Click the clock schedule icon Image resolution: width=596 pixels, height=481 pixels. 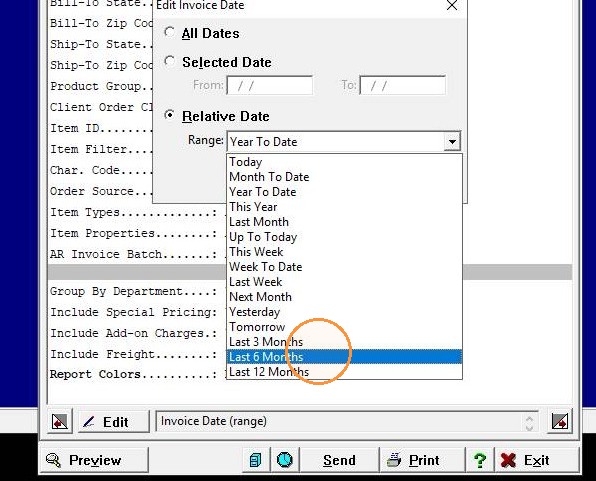pos(285,460)
